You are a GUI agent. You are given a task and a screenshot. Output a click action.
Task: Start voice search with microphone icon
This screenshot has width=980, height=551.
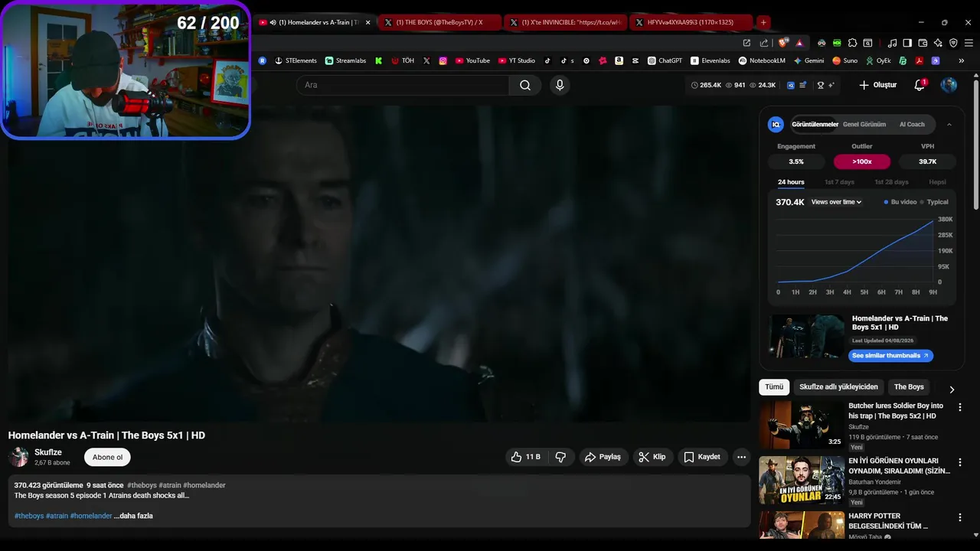point(560,85)
